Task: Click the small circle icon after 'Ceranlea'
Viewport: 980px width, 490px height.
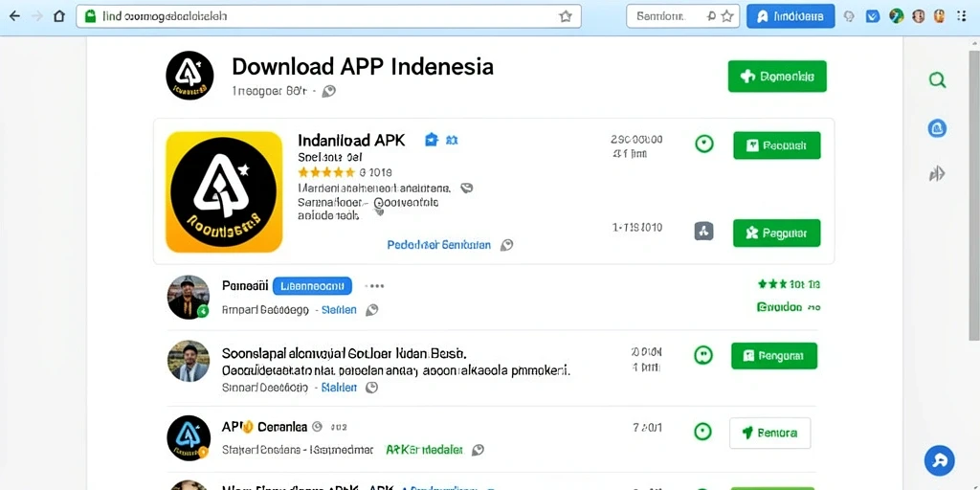Action: (317, 427)
